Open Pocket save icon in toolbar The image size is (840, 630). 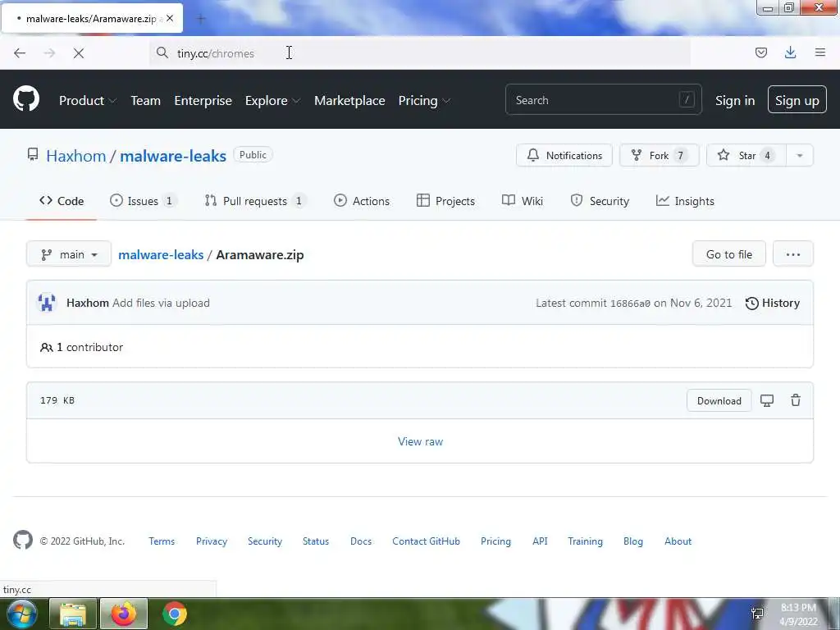[760, 52]
